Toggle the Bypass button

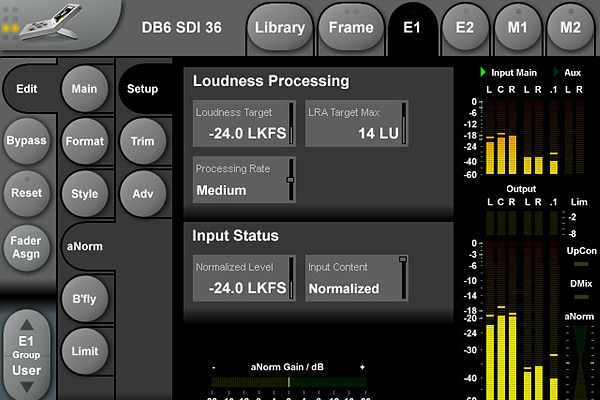[26, 140]
